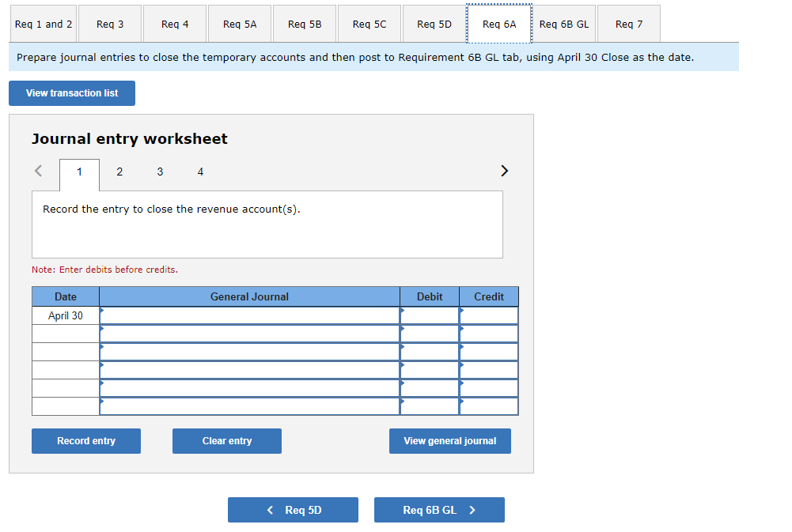Open the Req 1 and 2 tab

(44, 24)
